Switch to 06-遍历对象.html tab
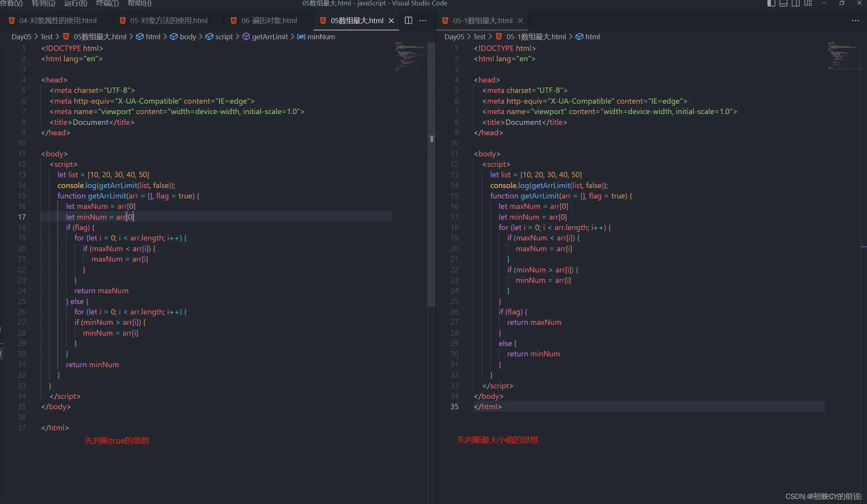 click(x=269, y=20)
